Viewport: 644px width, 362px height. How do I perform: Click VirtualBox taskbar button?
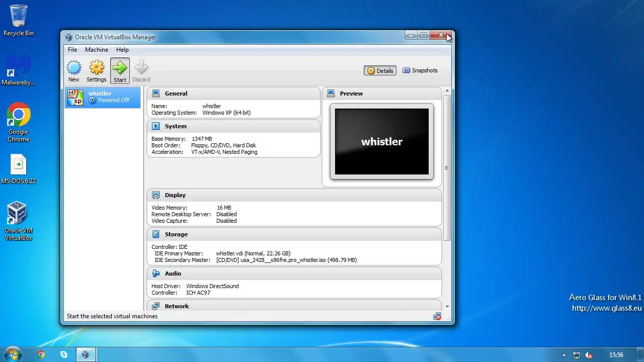(86, 354)
